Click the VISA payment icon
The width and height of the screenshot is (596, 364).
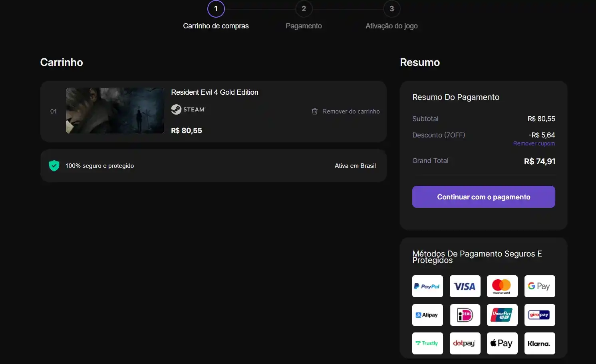point(465,286)
